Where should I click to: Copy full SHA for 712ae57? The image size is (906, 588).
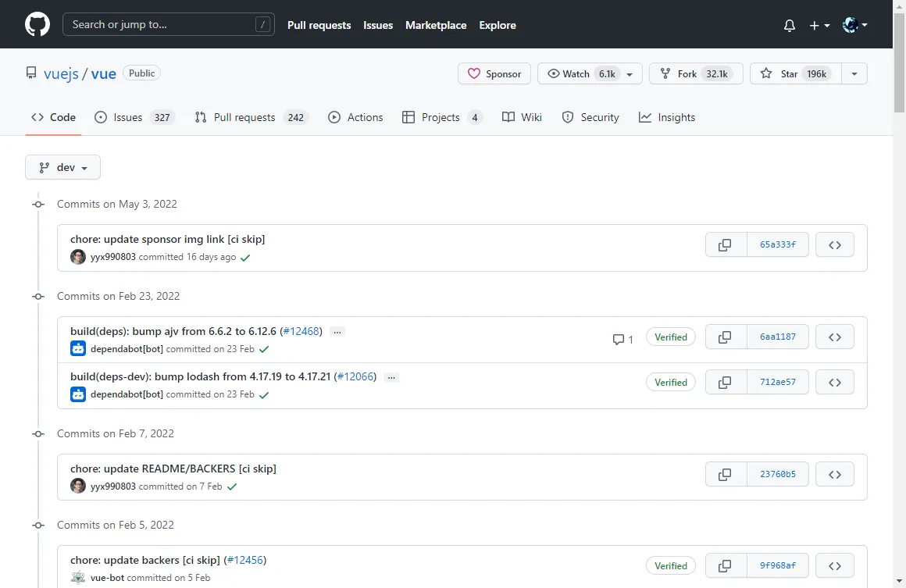tap(726, 383)
